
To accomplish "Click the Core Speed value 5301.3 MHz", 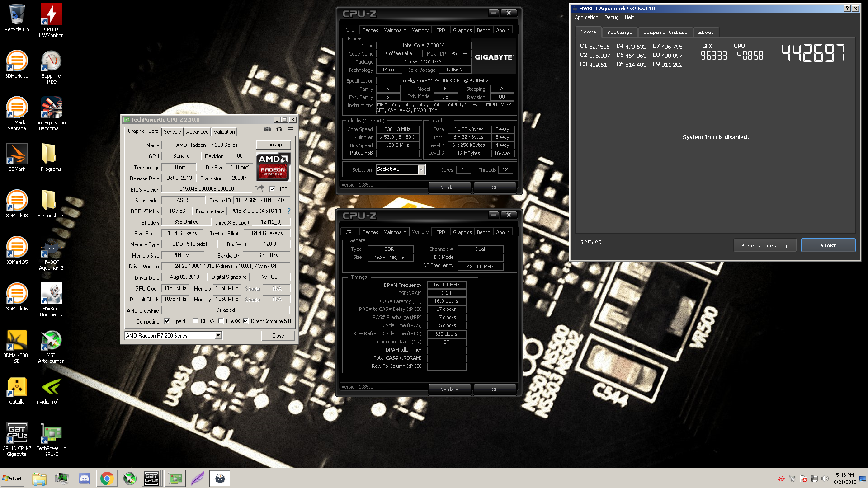I will coord(397,129).
